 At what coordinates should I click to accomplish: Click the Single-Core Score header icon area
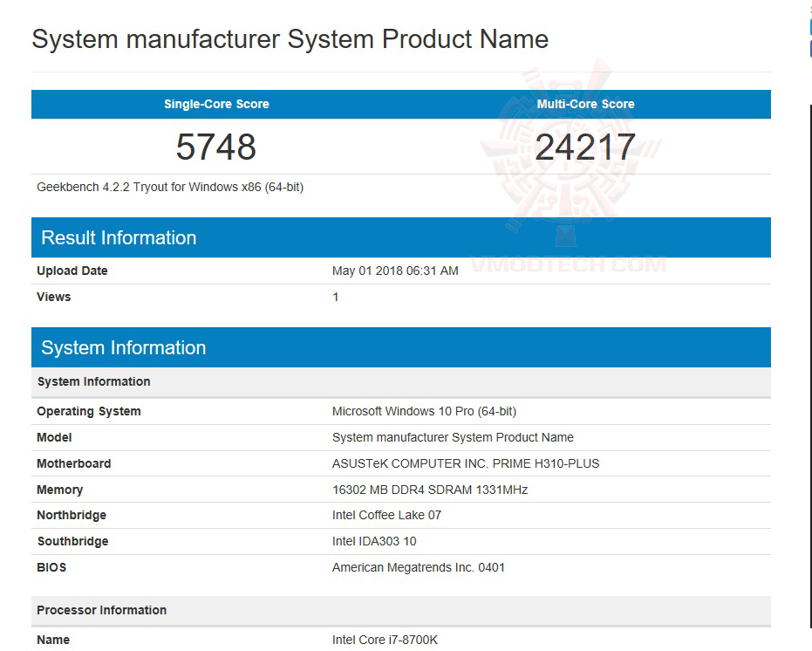(x=216, y=104)
